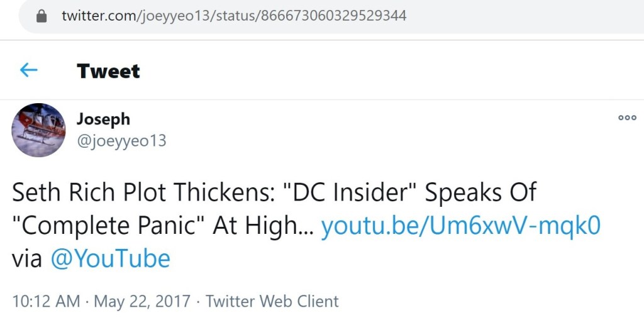
Task: Click the Tweet page heading
Action: click(108, 71)
